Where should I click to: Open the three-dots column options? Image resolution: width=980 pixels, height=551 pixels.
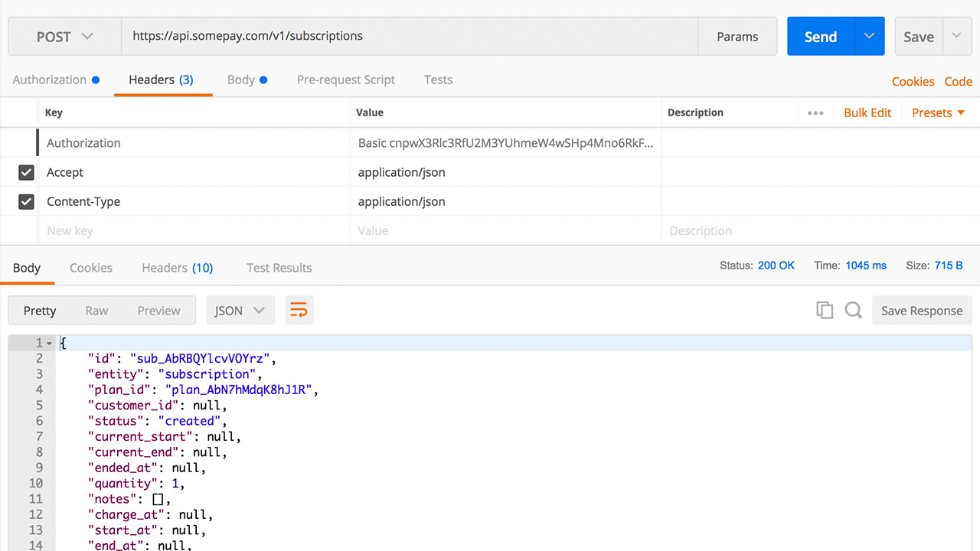tap(815, 112)
